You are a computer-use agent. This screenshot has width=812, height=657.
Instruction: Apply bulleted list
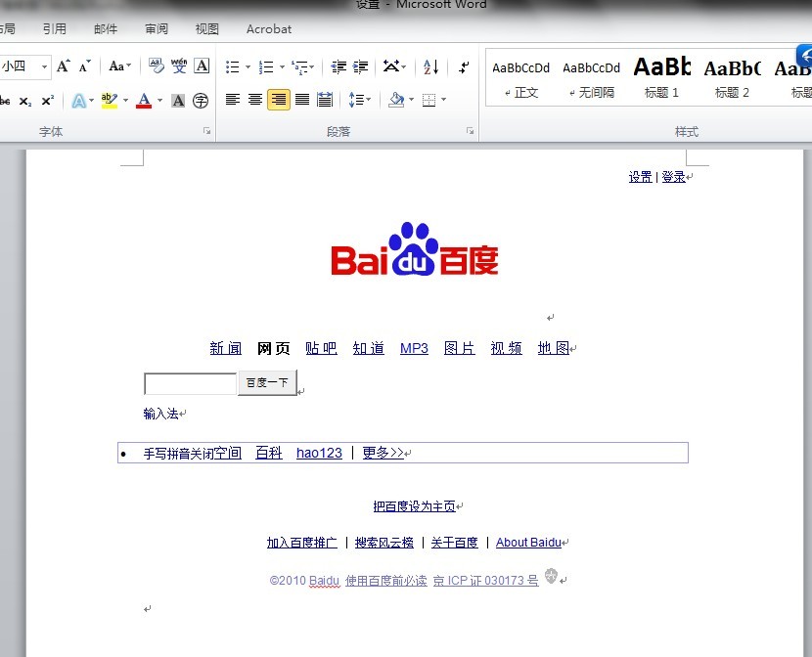pos(232,66)
